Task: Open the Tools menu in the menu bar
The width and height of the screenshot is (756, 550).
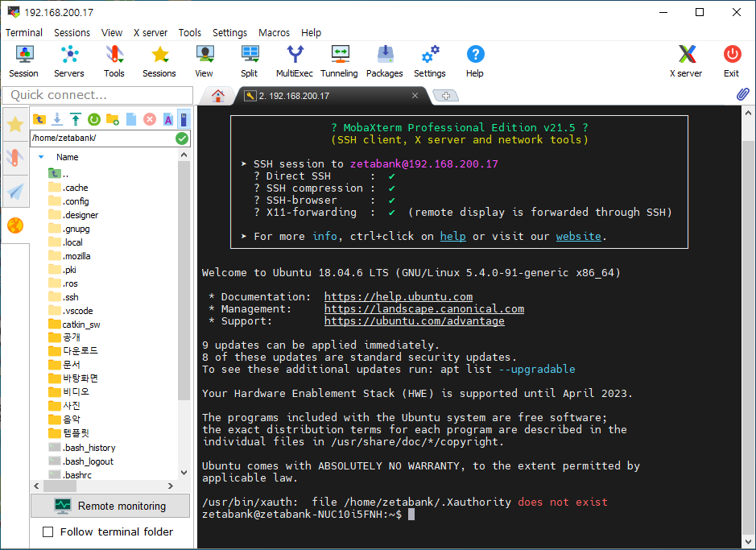Action: point(189,33)
